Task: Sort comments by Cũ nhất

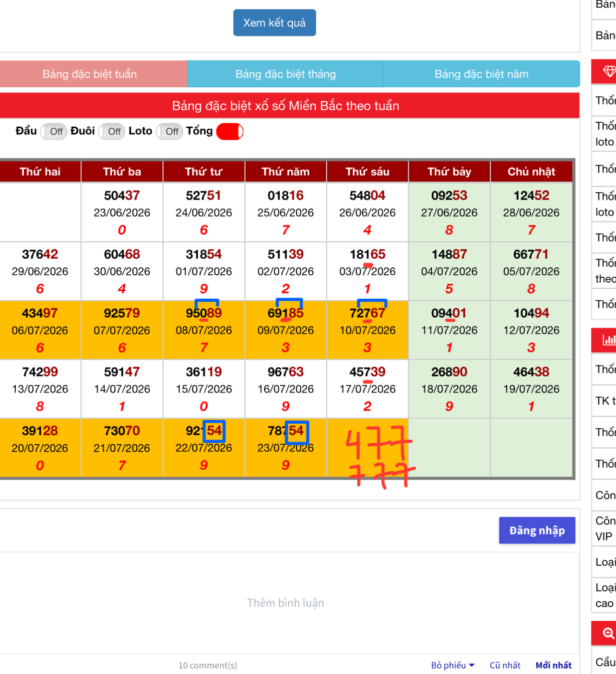Action: 505,665
